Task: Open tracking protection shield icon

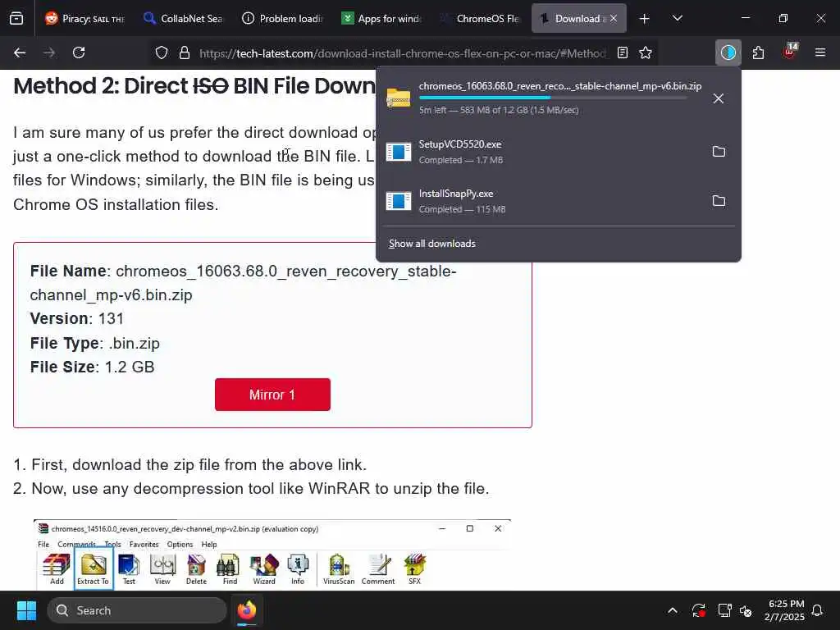Action: (162, 52)
